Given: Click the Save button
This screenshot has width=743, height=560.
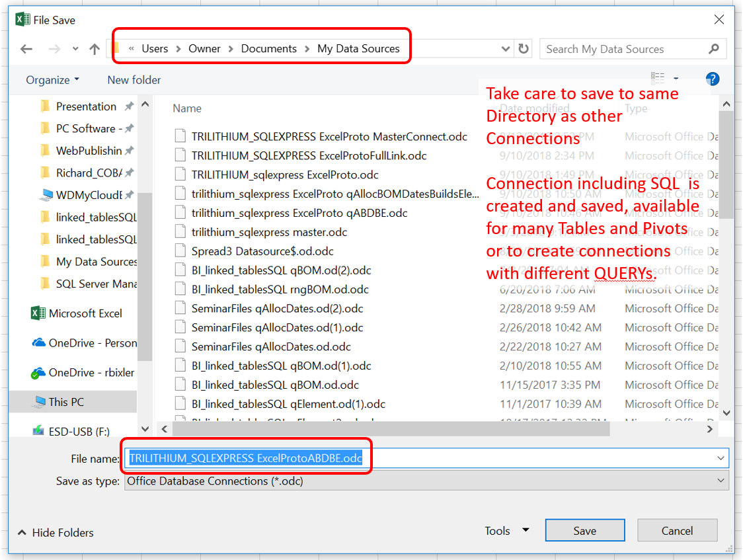Looking at the screenshot, I should (585, 531).
